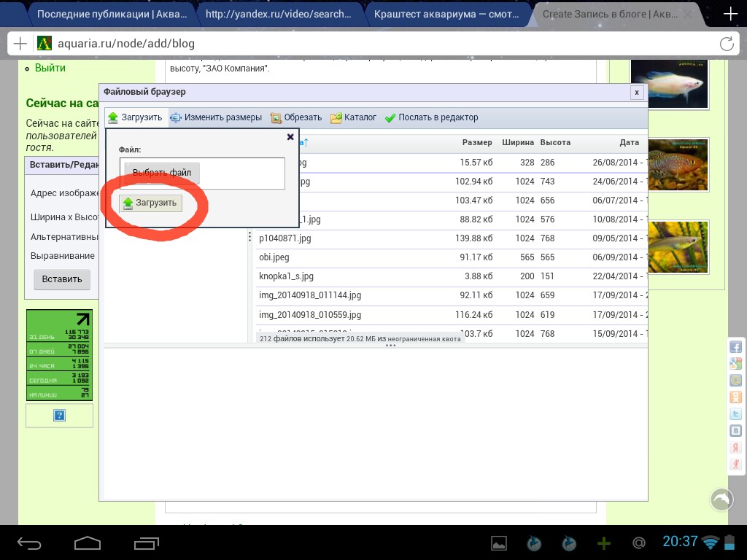Screen dimensions: 747x560
Task: Close the upload file popup
Action: click(290, 137)
